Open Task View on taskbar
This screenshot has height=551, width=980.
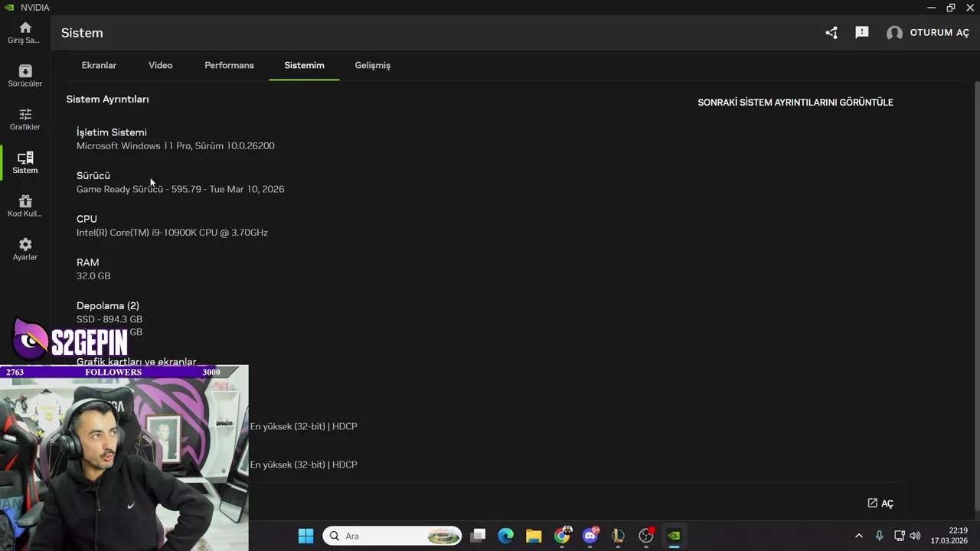pyautogui.click(x=478, y=536)
